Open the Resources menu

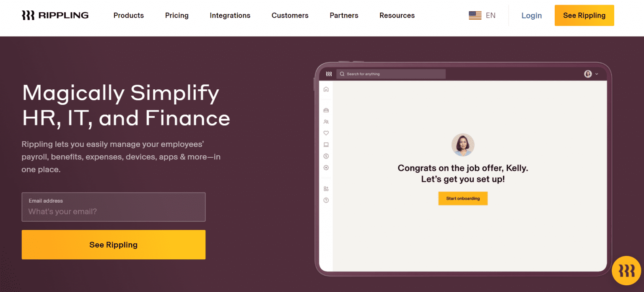(x=397, y=16)
